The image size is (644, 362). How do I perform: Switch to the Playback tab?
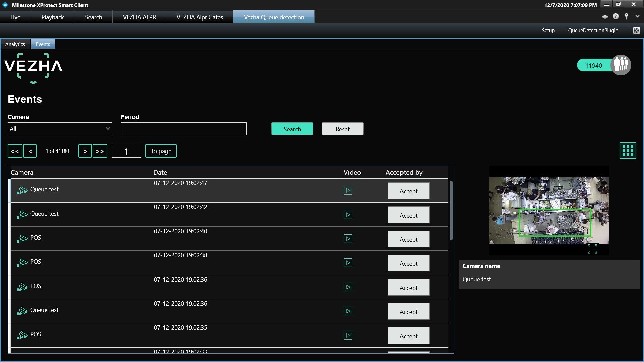(x=53, y=17)
